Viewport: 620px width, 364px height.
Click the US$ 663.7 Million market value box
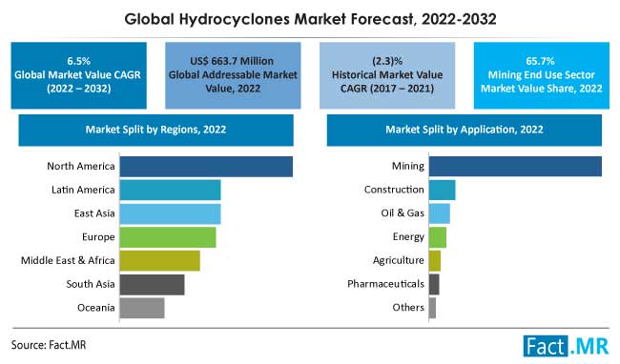click(x=233, y=75)
